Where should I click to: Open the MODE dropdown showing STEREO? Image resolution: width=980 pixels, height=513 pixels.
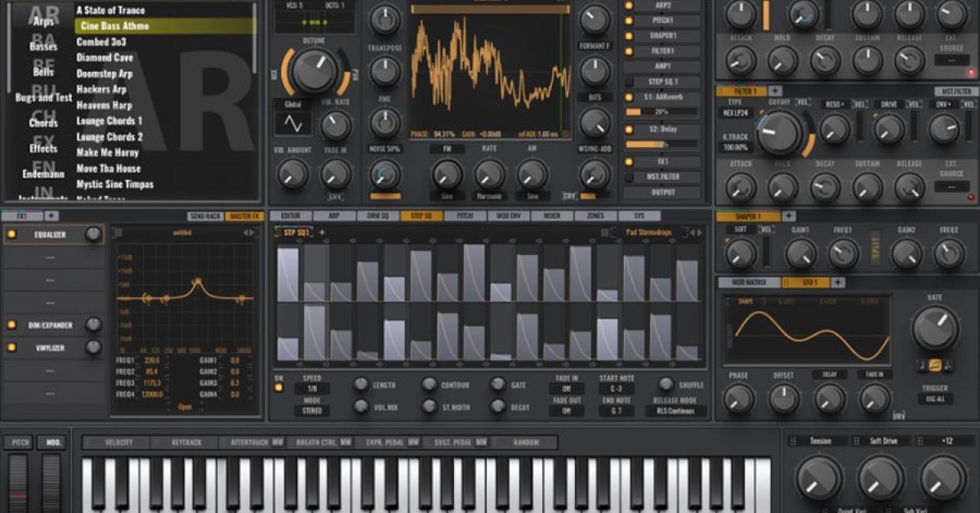click(x=312, y=411)
